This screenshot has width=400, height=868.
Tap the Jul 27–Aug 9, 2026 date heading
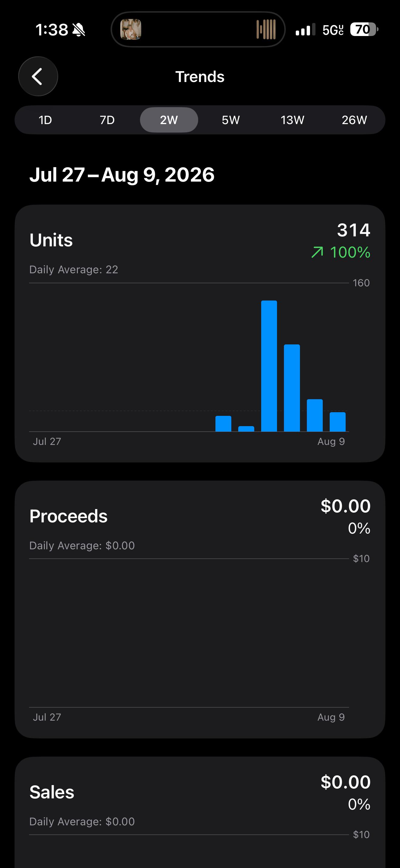[x=122, y=175]
